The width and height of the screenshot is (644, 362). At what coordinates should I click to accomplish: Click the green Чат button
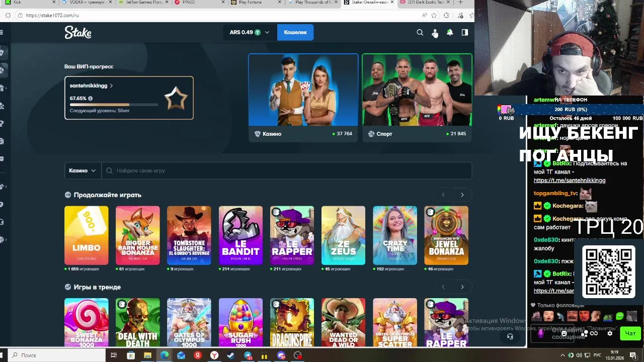[x=630, y=333]
